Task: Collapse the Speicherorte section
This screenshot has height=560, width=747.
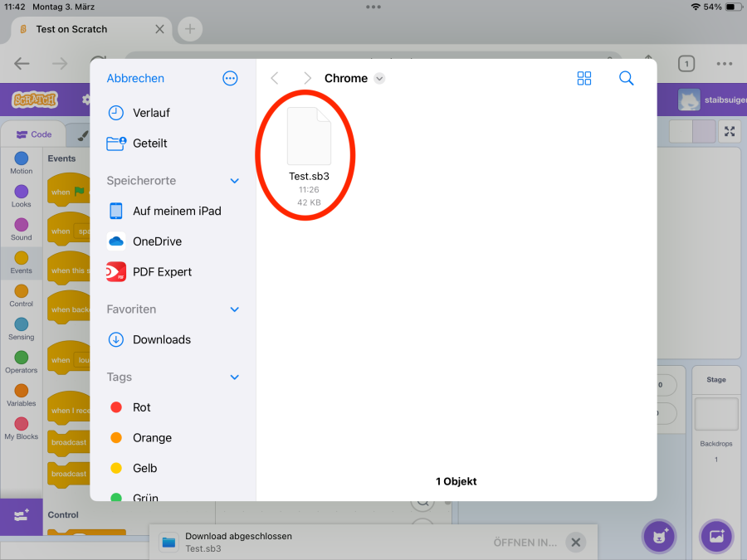Action: tap(235, 181)
